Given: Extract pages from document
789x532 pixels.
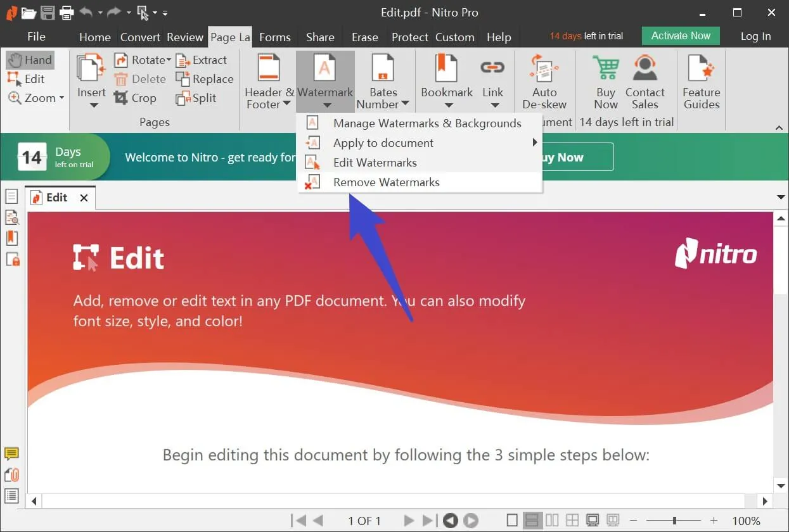Looking at the screenshot, I should click(201, 60).
